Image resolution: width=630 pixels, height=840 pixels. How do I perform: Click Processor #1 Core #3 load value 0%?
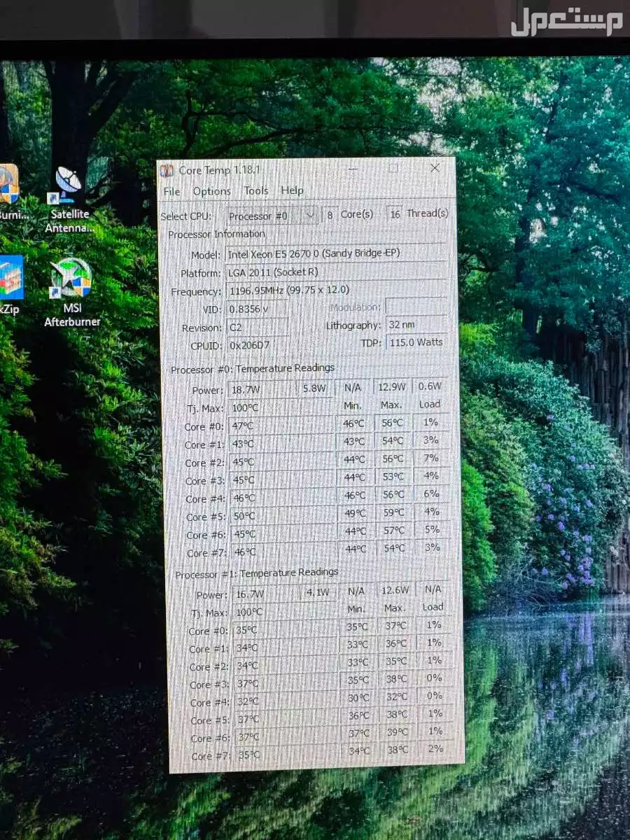coord(434,678)
